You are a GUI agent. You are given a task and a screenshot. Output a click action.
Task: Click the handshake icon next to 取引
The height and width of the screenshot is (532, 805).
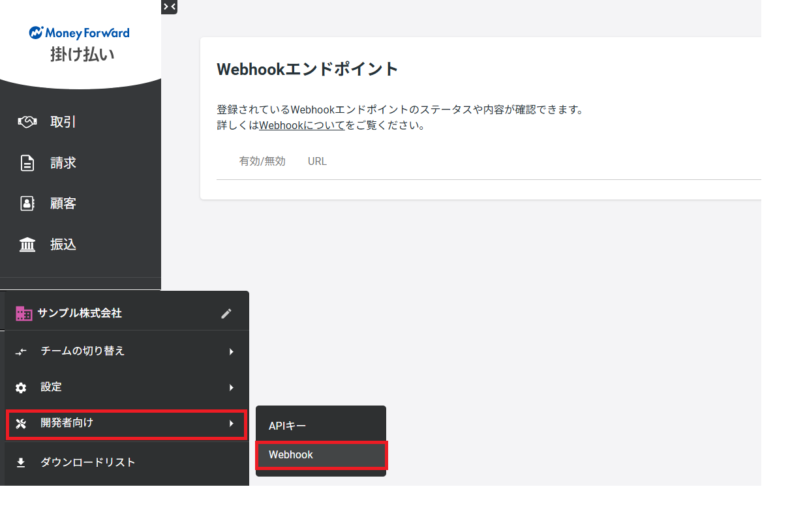pyautogui.click(x=27, y=122)
